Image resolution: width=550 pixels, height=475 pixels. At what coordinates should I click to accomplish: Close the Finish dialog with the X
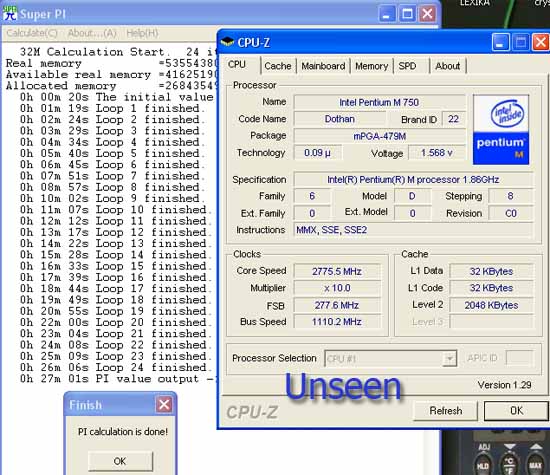click(164, 405)
